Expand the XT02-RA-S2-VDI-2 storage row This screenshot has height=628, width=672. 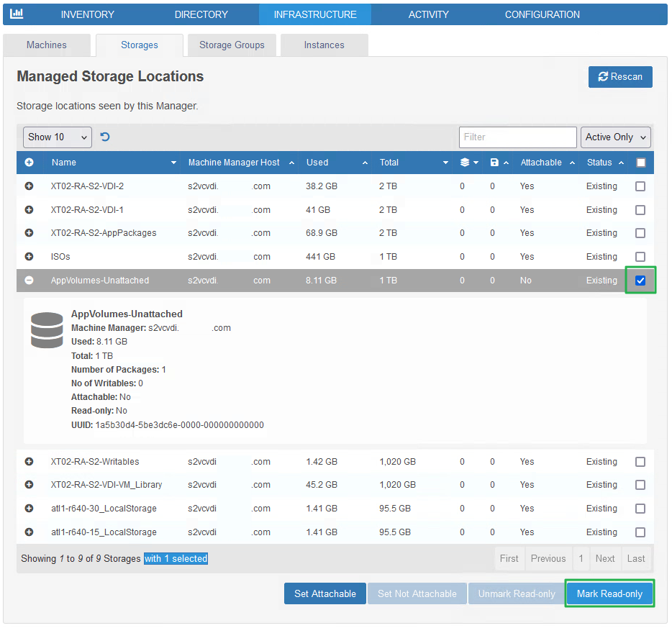(x=29, y=186)
